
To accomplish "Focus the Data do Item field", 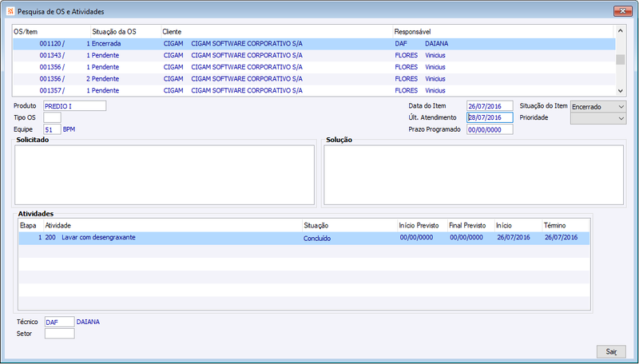I will pyautogui.click(x=490, y=106).
